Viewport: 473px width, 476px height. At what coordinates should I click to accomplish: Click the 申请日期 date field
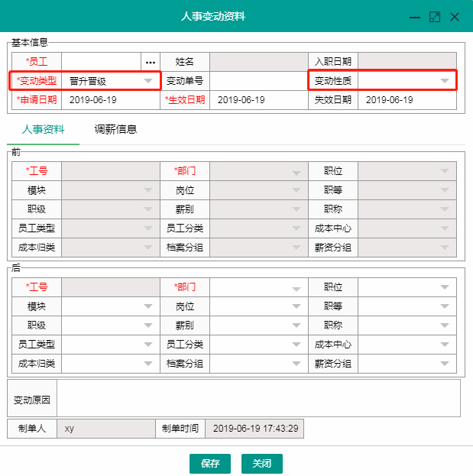(110, 100)
